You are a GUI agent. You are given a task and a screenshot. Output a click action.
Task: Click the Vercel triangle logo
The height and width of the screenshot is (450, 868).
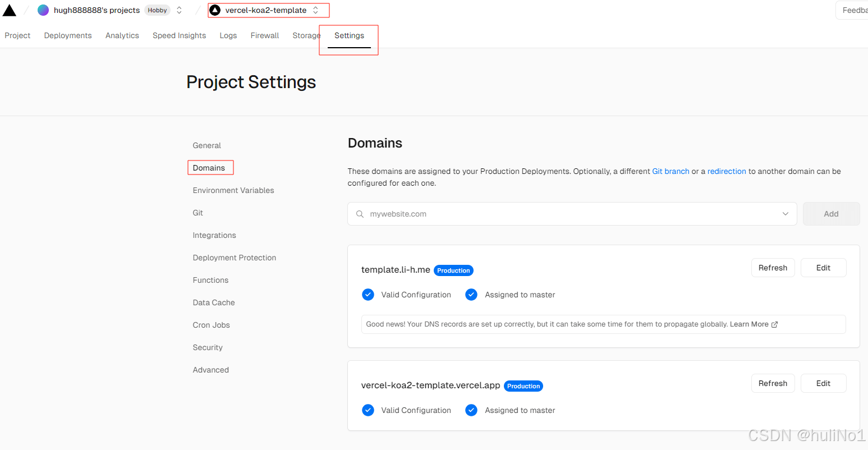coord(10,10)
